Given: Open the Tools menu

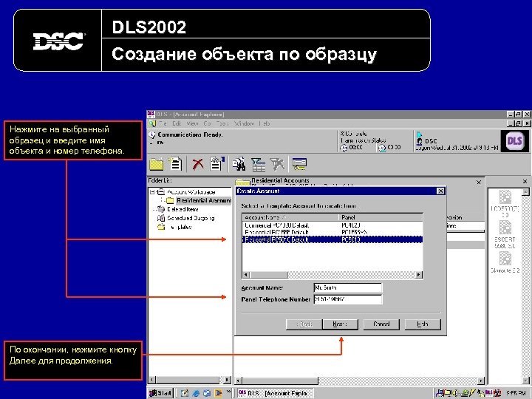Looking at the screenshot, I should pos(222,124).
